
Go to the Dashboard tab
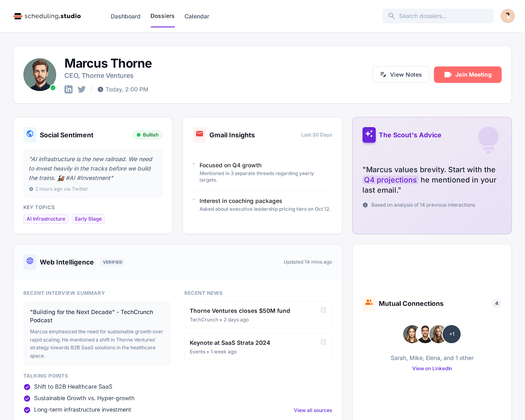[125, 16]
